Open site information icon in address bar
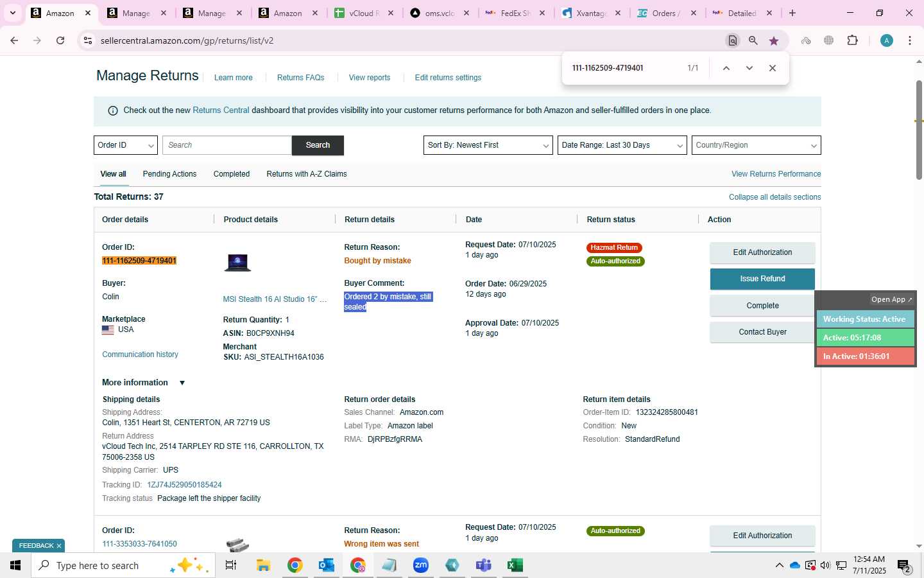 (88, 40)
